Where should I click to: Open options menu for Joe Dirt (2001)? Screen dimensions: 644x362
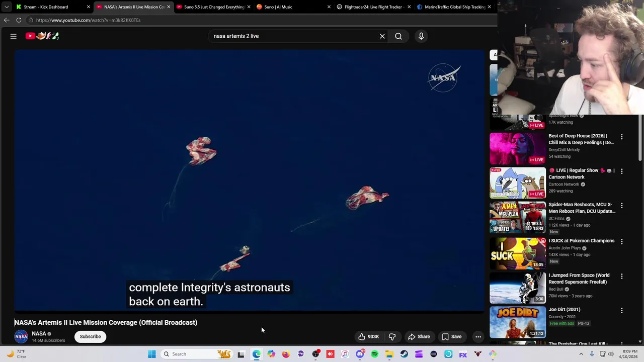pyautogui.click(x=621, y=311)
